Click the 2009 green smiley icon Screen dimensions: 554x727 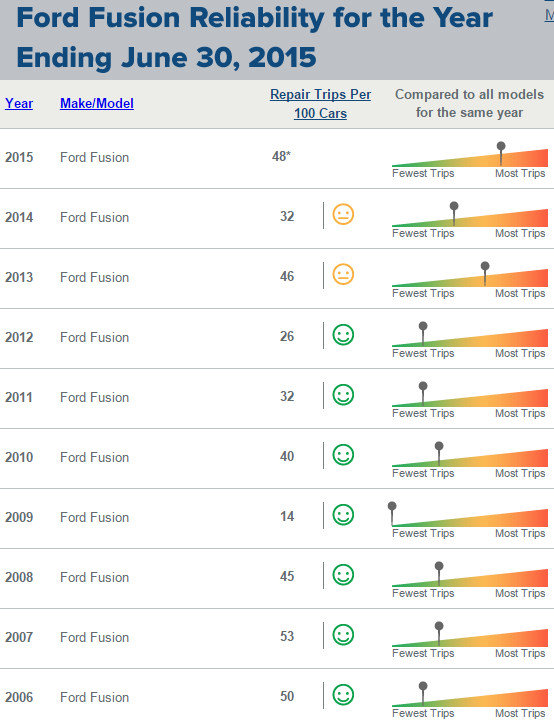(x=343, y=515)
